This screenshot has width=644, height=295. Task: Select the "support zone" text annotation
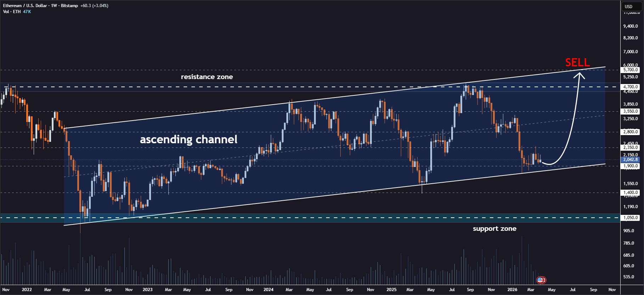(494, 229)
